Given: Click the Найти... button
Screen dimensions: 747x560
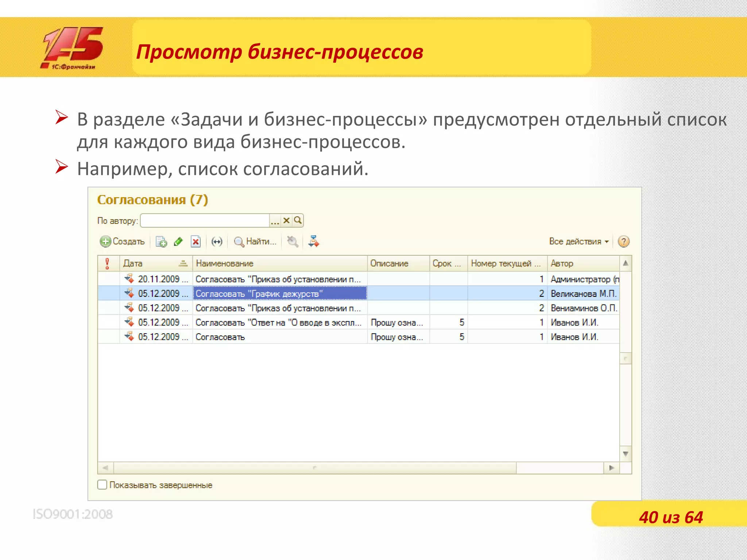Looking at the screenshot, I should point(255,241).
